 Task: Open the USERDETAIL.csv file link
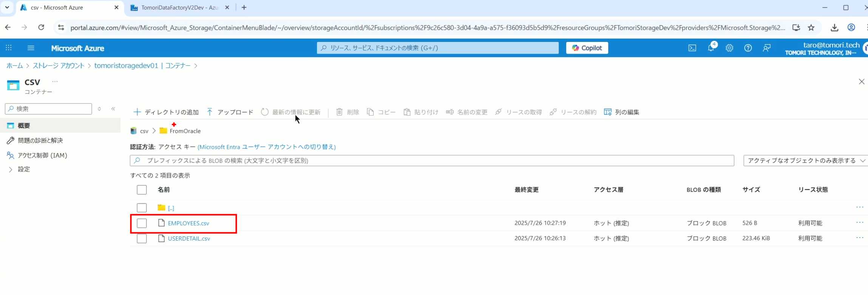pyautogui.click(x=189, y=239)
